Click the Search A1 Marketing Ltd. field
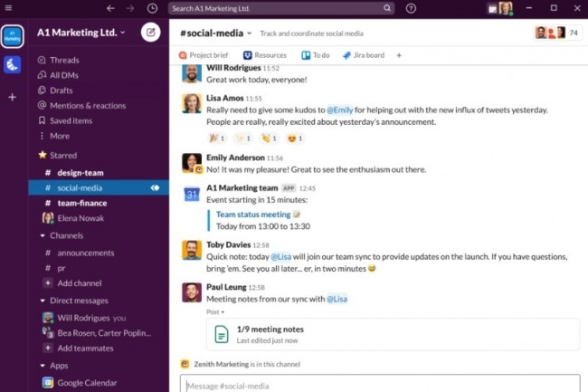The width and height of the screenshot is (588, 392). tap(281, 8)
